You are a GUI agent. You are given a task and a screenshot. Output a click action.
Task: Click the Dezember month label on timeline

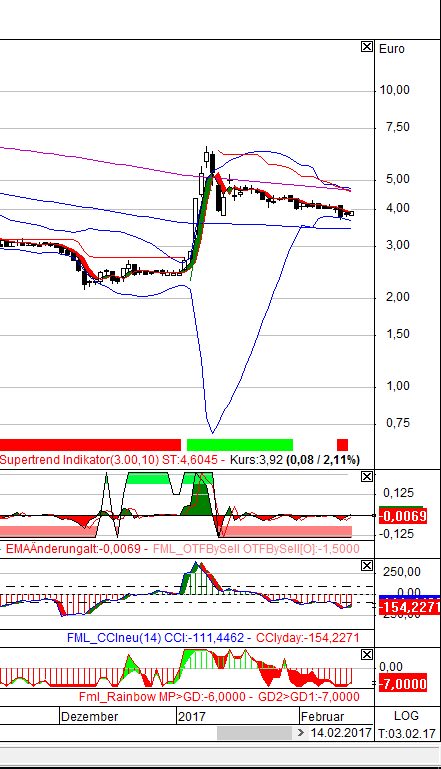point(90,717)
